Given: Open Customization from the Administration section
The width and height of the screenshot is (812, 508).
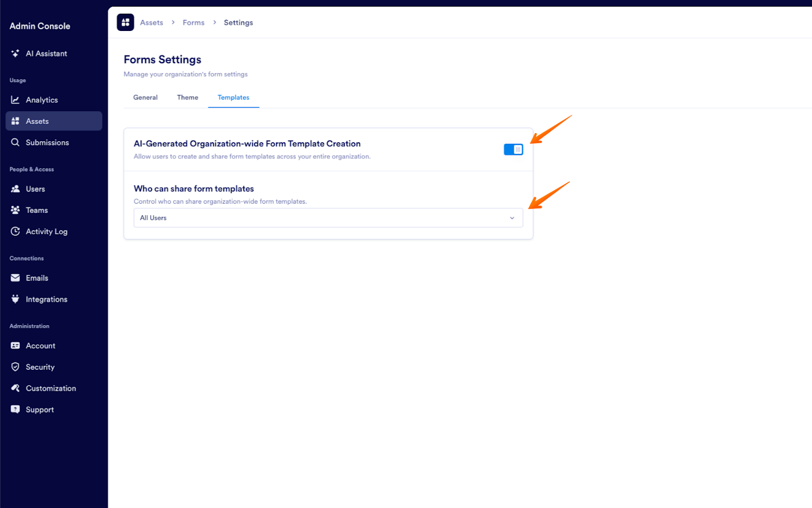Looking at the screenshot, I should (51, 388).
